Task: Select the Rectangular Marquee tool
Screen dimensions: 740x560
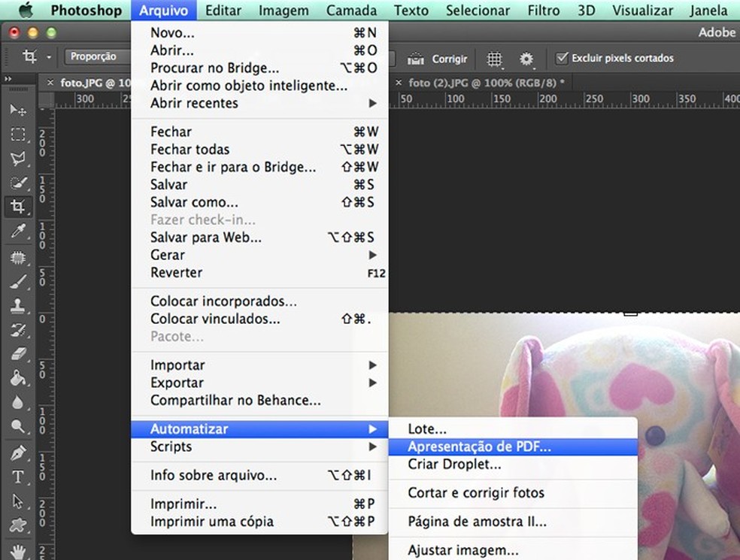Action: pyautogui.click(x=18, y=135)
